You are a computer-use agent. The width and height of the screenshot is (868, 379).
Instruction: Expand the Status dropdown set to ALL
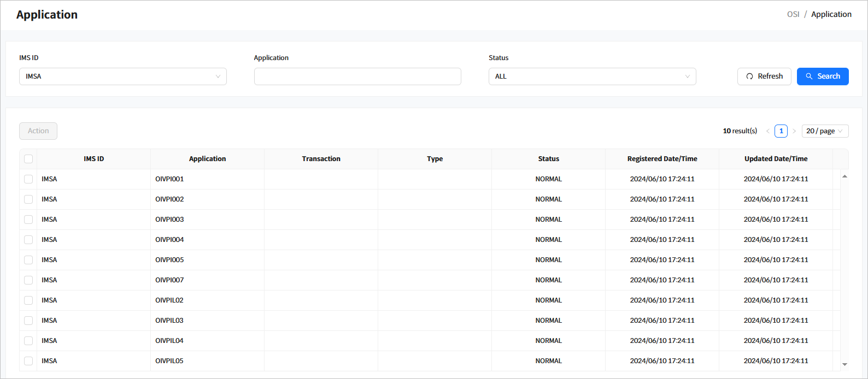click(x=592, y=76)
